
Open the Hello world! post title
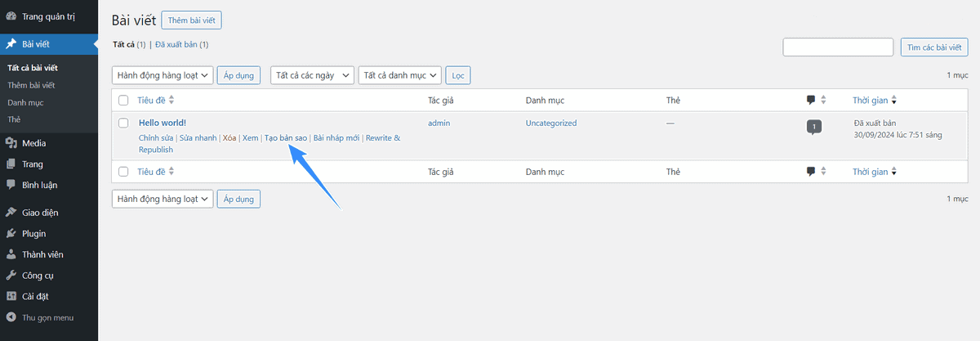[x=163, y=123]
